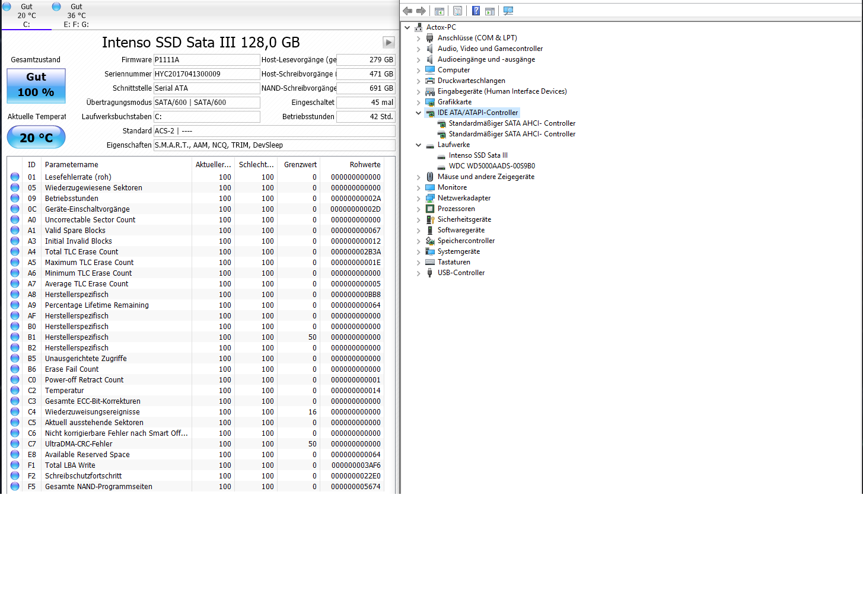The width and height of the screenshot is (863, 616).
Task: Collapse the Laufwerke node
Action: [418, 145]
